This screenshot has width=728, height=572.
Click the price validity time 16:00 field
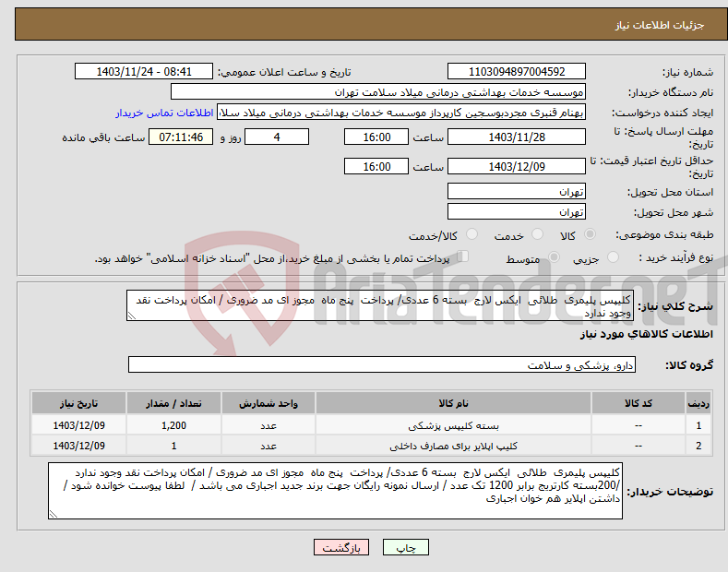376,166
